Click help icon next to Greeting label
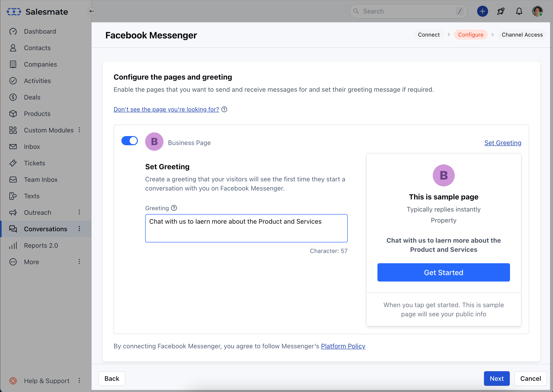The height and width of the screenshot is (392, 553). point(174,208)
